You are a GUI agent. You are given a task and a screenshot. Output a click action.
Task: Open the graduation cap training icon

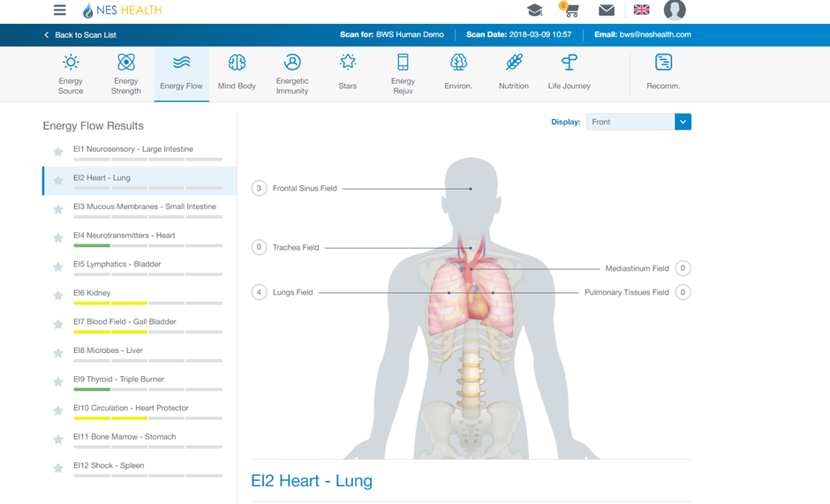click(534, 11)
